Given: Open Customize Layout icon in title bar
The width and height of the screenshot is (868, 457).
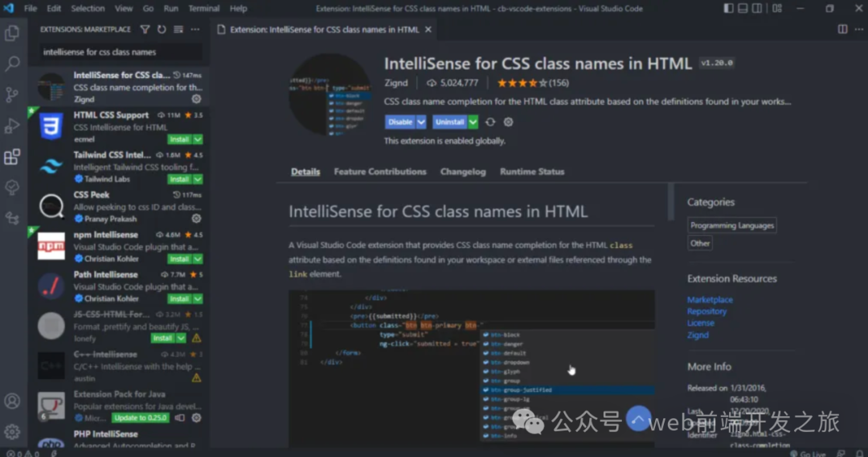Looking at the screenshot, I should (x=777, y=8).
